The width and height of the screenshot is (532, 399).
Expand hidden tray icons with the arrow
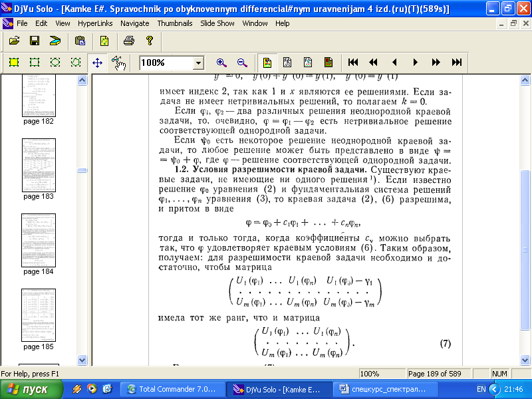[x=494, y=389]
